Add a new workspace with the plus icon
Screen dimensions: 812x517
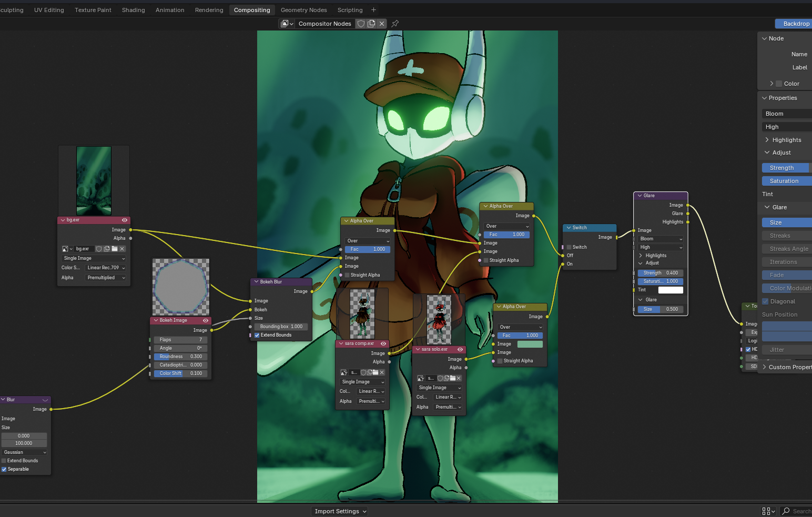pos(373,10)
